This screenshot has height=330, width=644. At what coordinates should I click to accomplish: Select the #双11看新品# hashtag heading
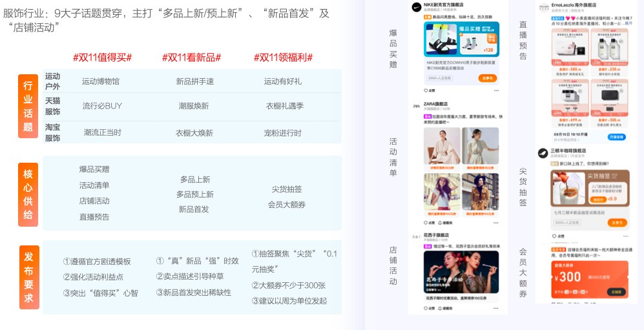[191, 57]
